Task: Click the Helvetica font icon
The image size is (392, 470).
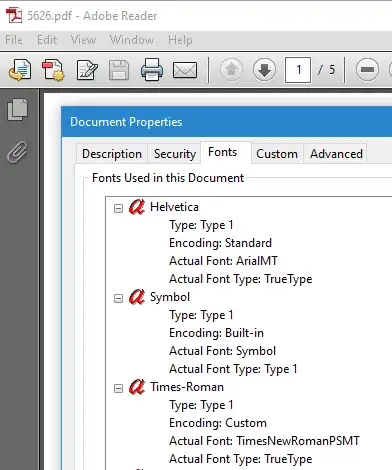Action: (137, 207)
